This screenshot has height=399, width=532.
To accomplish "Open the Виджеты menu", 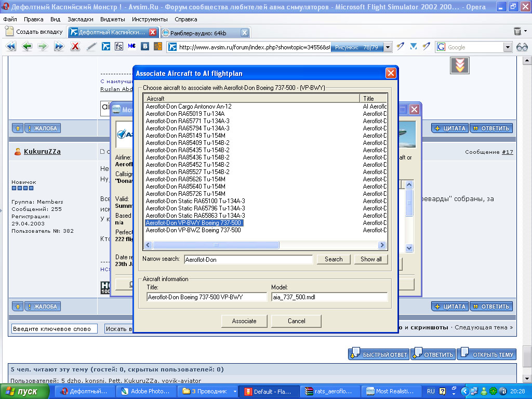I will (112, 19).
